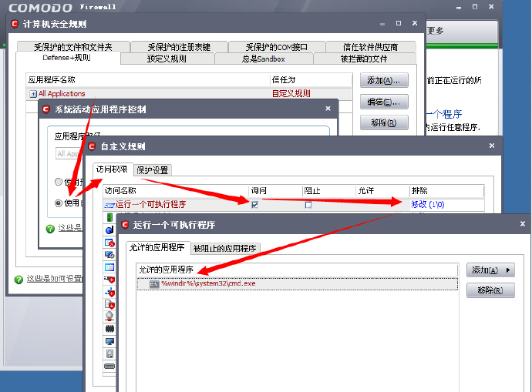Click the 排除 column header
This screenshot has height=392, width=532.
tap(446, 191)
